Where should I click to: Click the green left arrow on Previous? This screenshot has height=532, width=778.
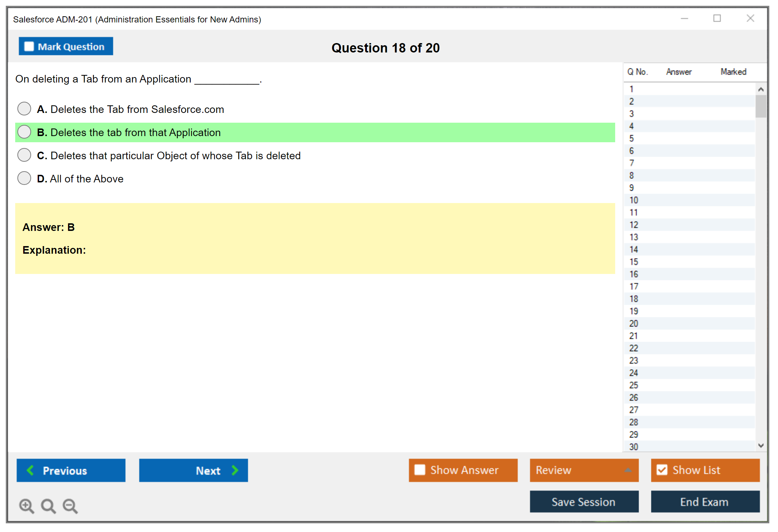30,470
